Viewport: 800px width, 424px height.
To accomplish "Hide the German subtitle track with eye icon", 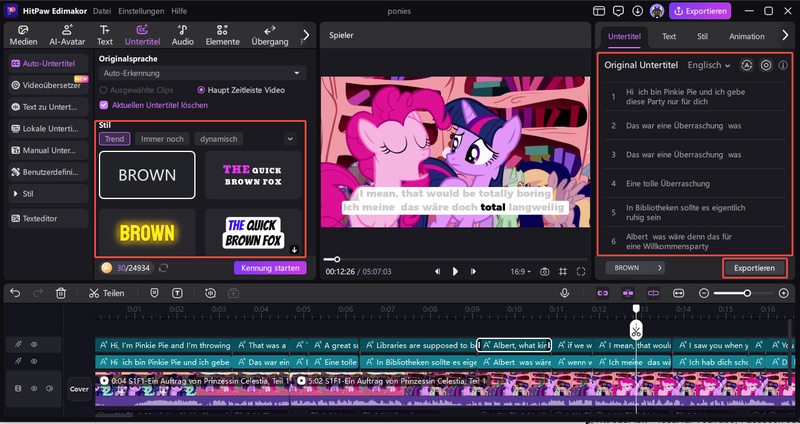I will click(x=34, y=361).
